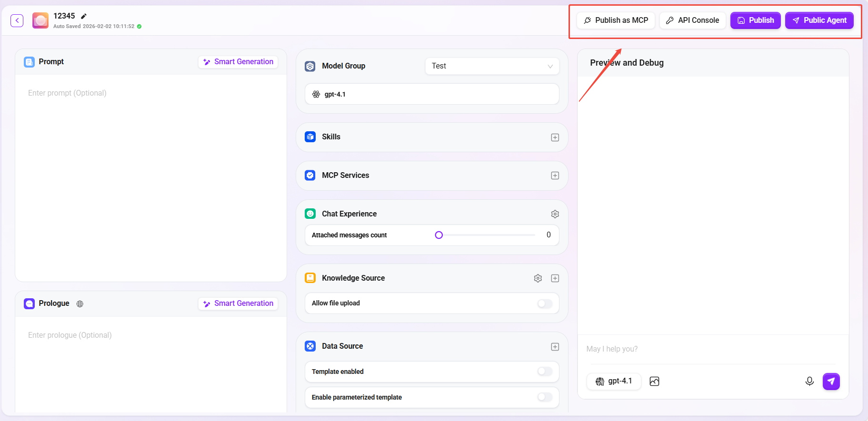868x421 pixels.
Task: Open the Model Group dropdown
Action: coord(492,66)
